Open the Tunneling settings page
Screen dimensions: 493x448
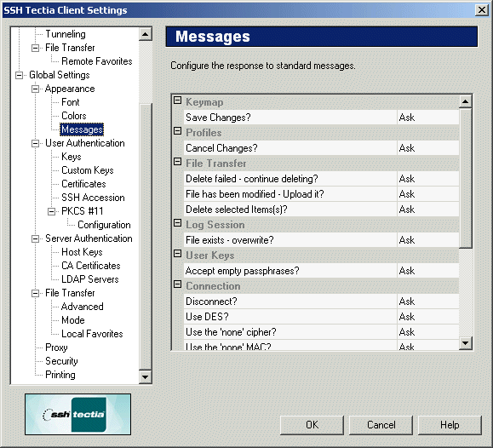66,34
